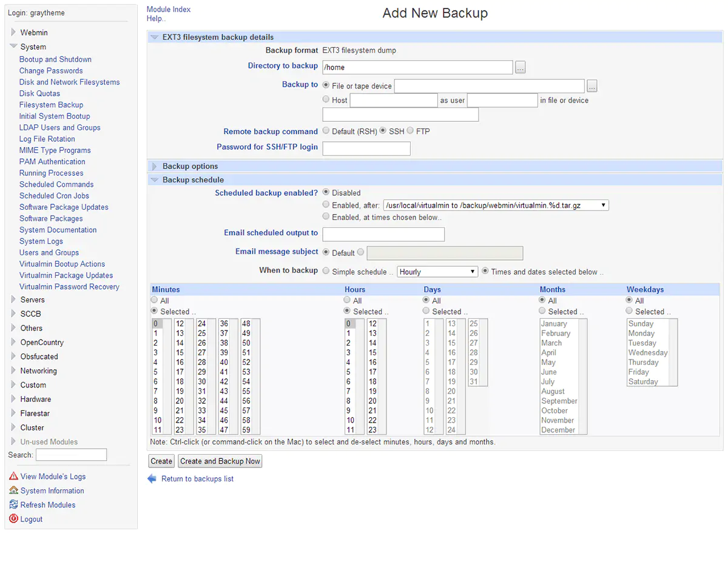The image size is (728, 582).
Task: Open the Hourly simple schedule dropdown
Action: point(437,272)
